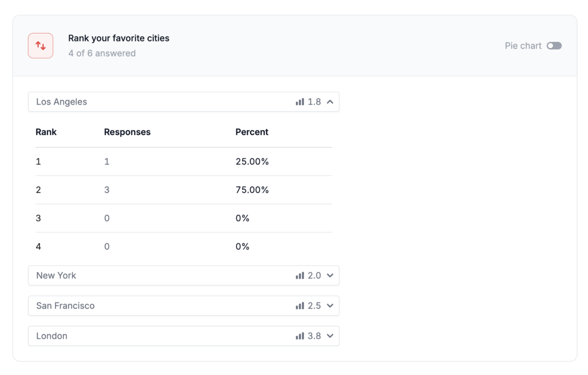Open the San Francisco ranking row

(x=66, y=306)
